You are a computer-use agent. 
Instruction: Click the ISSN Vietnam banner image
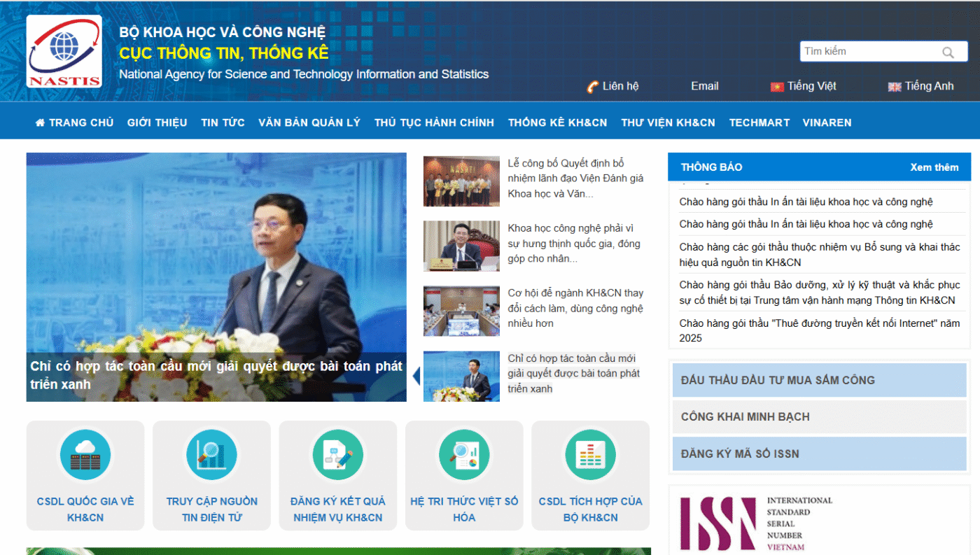[756, 524]
